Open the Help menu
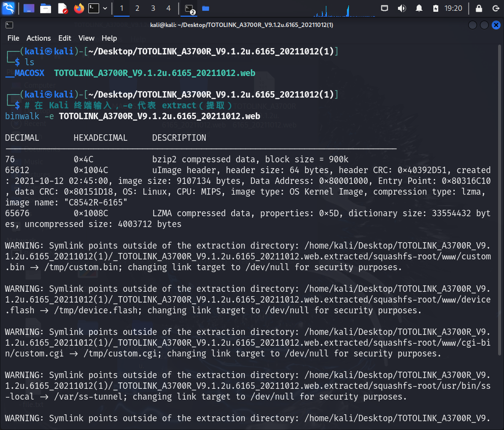Screen dimensions: 504x430 [x=109, y=38]
